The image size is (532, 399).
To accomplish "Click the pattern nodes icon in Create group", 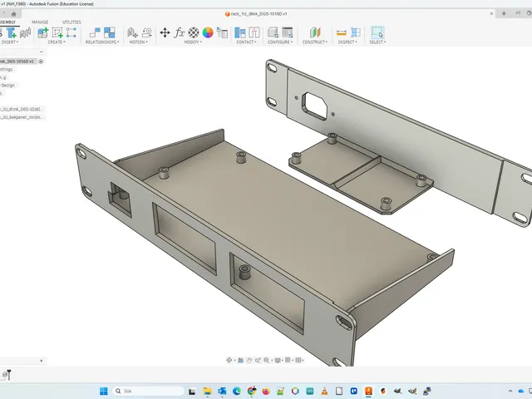I will [x=71, y=33].
